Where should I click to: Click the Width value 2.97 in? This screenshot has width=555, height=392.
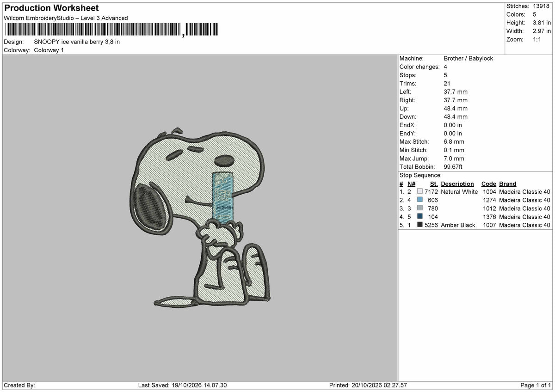tap(542, 31)
